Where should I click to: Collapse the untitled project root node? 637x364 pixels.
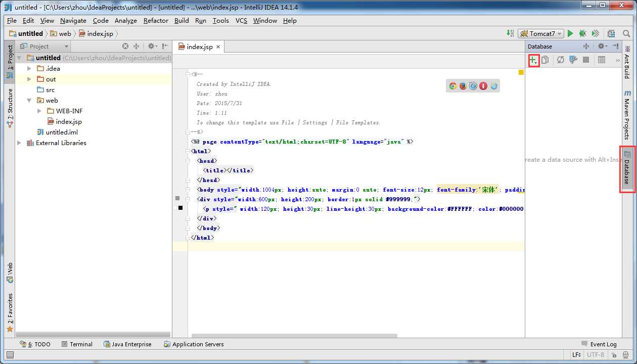(x=20, y=58)
